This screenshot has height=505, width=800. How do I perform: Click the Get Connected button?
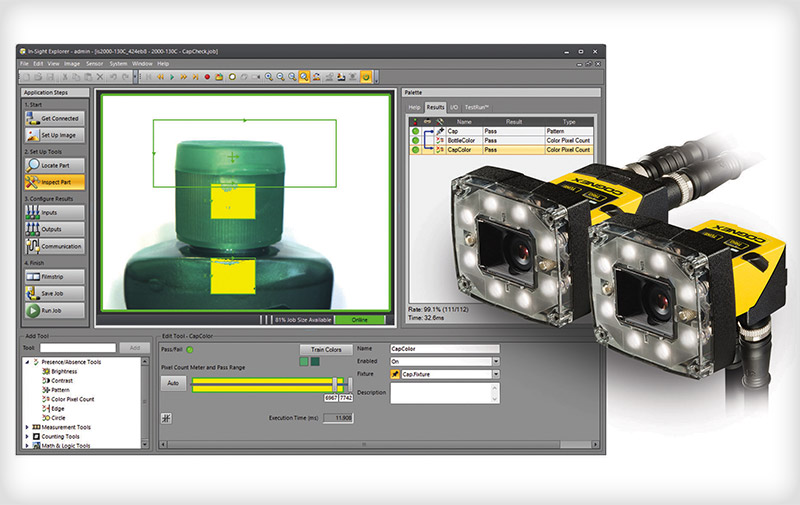(x=55, y=118)
